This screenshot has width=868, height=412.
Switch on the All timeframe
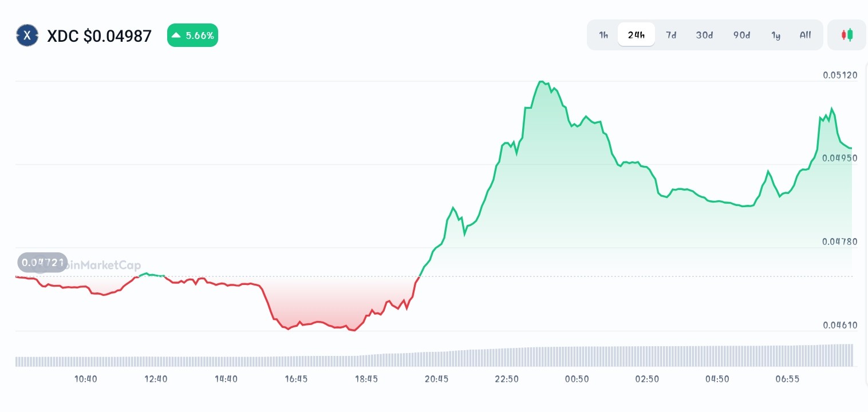click(x=805, y=35)
